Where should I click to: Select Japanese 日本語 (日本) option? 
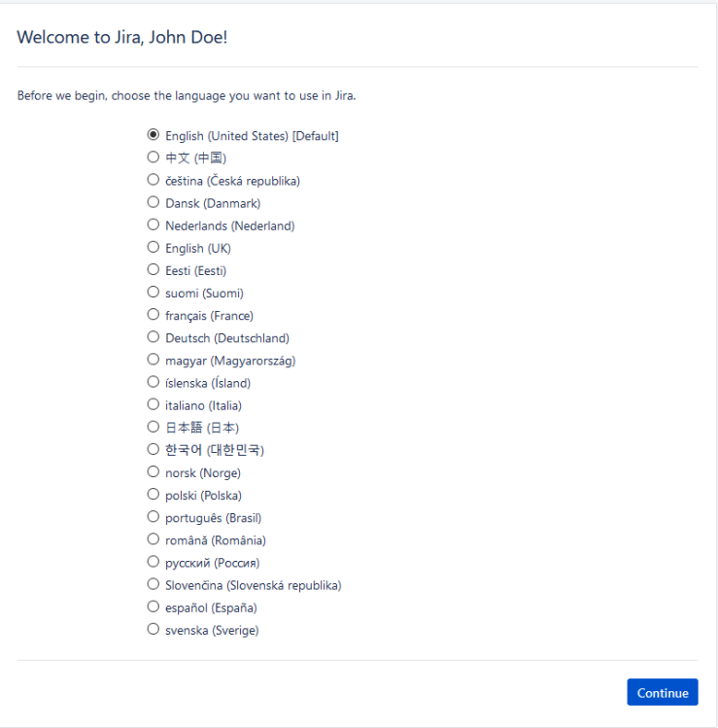click(x=153, y=427)
